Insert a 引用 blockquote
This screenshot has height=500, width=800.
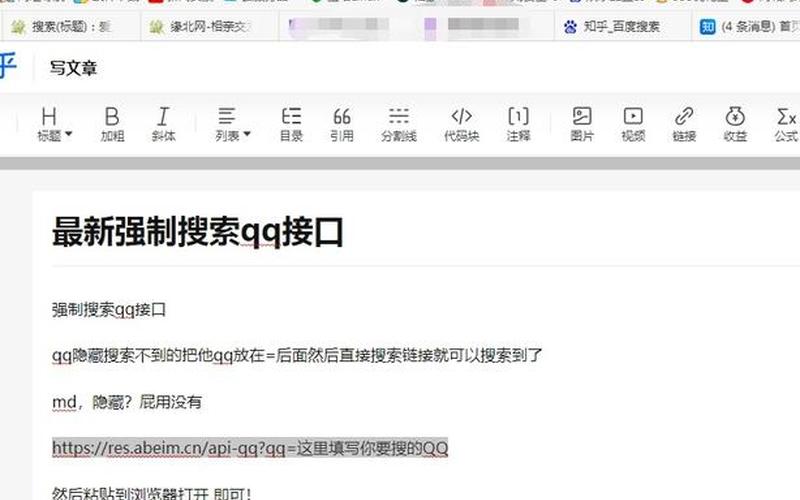(x=342, y=124)
